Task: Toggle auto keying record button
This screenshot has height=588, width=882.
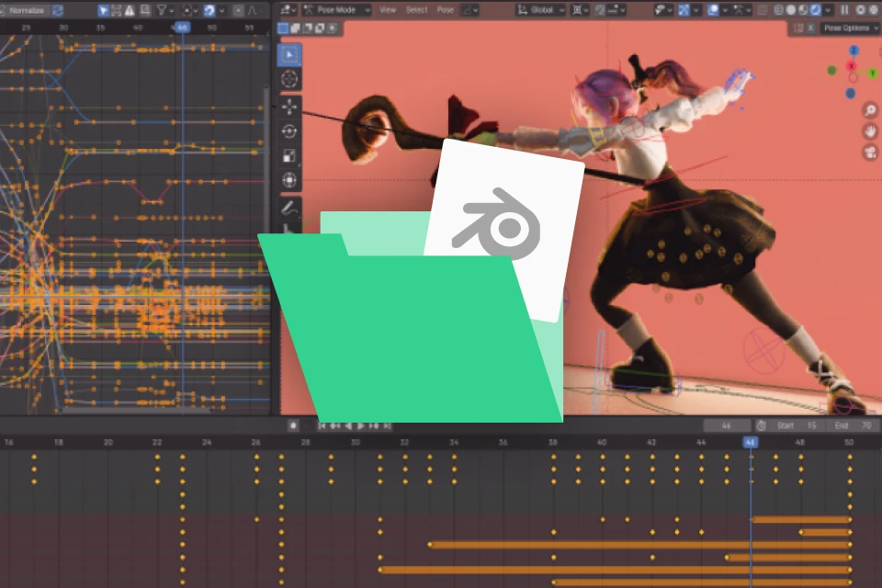Action: click(x=293, y=426)
